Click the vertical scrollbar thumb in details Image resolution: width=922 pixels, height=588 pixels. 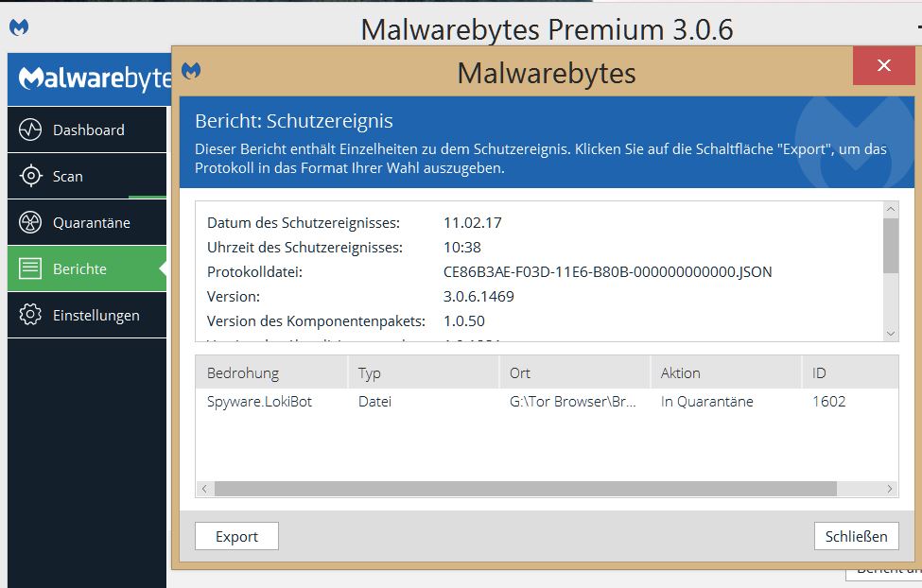tap(891, 246)
